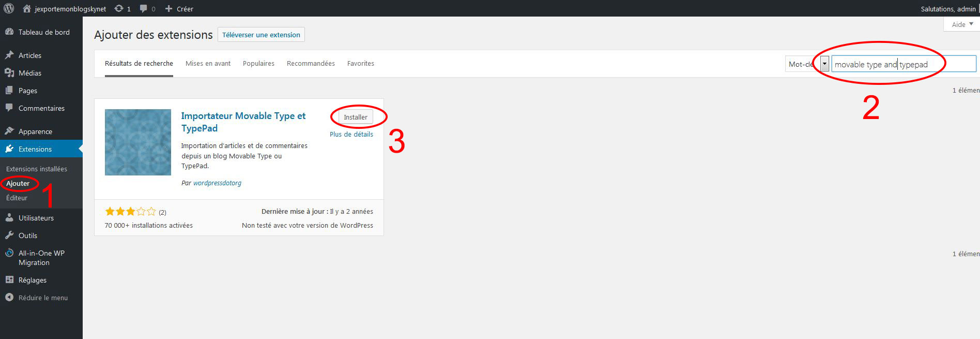Screen dimensions: 980x339
Task: Click the Pages icon in the sidebar
Action: (x=9, y=91)
